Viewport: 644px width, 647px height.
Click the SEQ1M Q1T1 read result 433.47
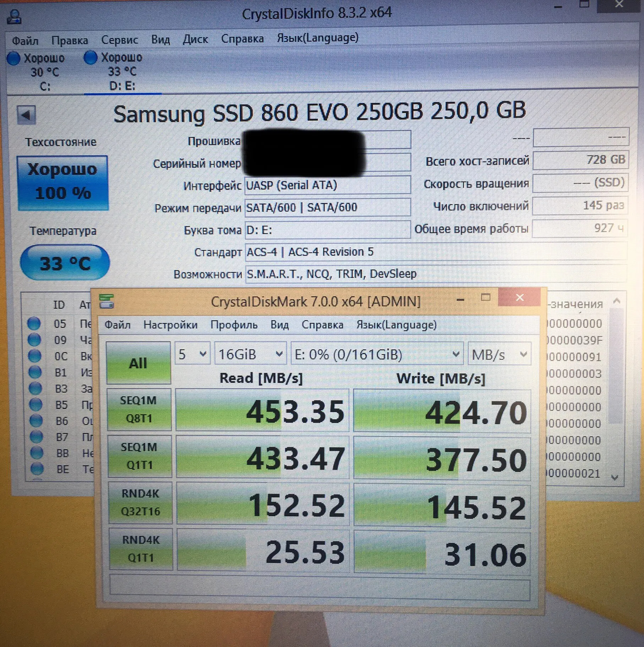[263, 457]
